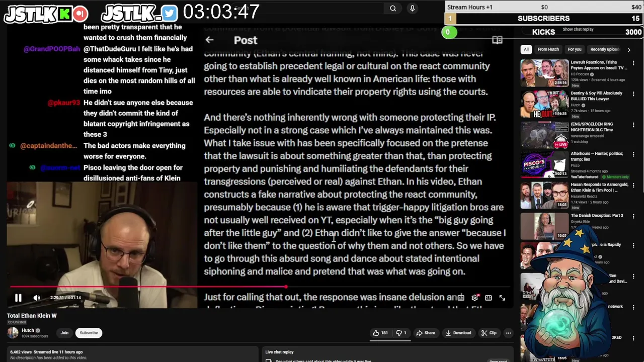This screenshot has height=362, width=644.
Task: Pause the video with the pause button
Action: coord(18,298)
